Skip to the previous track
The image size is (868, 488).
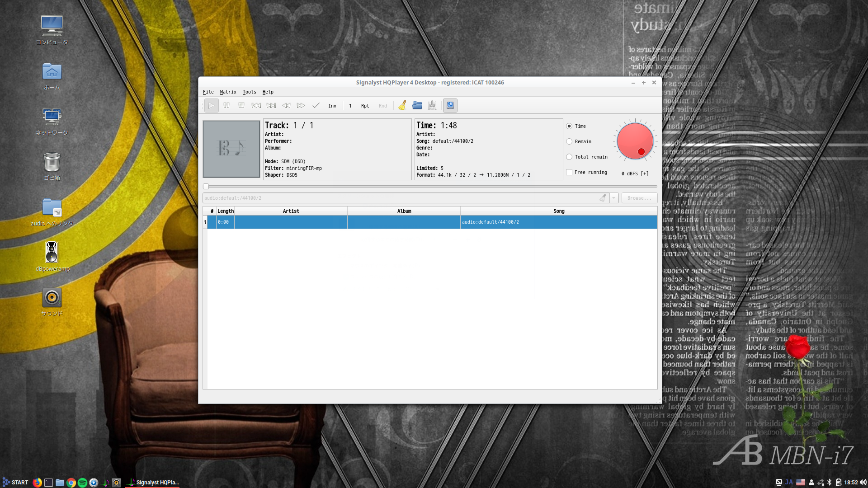pyautogui.click(x=256, y=106)
